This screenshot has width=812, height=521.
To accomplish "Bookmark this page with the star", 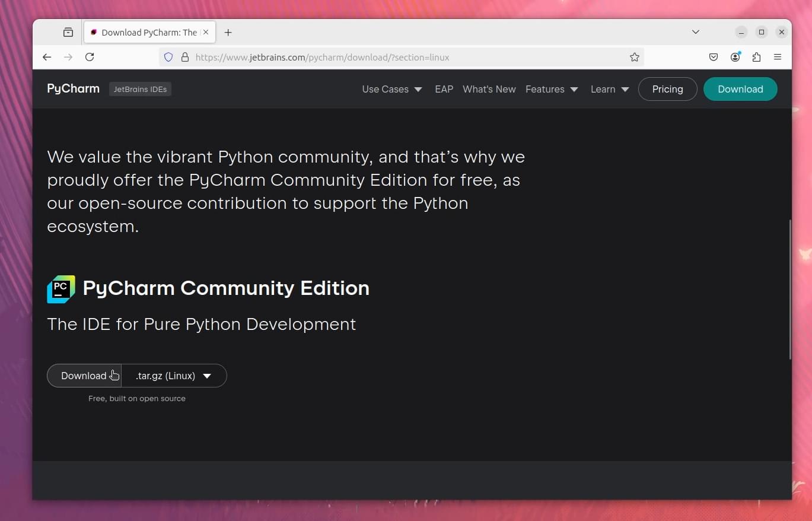I will click(x=634, y=58).
